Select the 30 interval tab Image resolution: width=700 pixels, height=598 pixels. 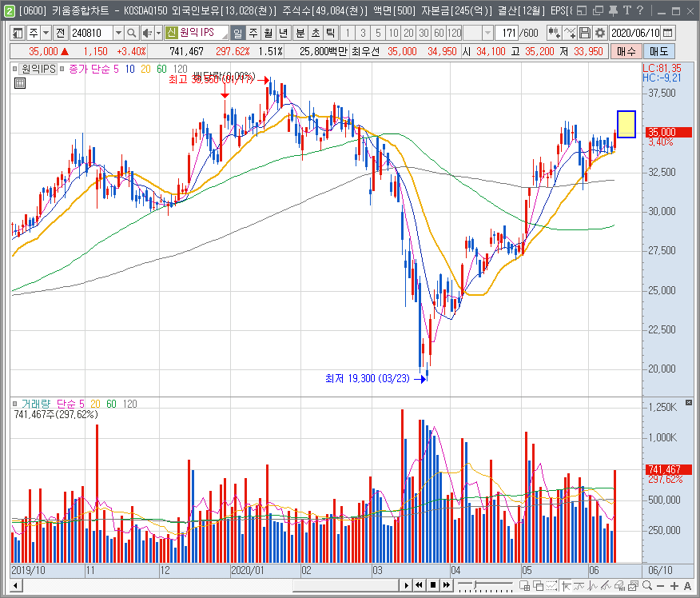[x=424, y=33]
